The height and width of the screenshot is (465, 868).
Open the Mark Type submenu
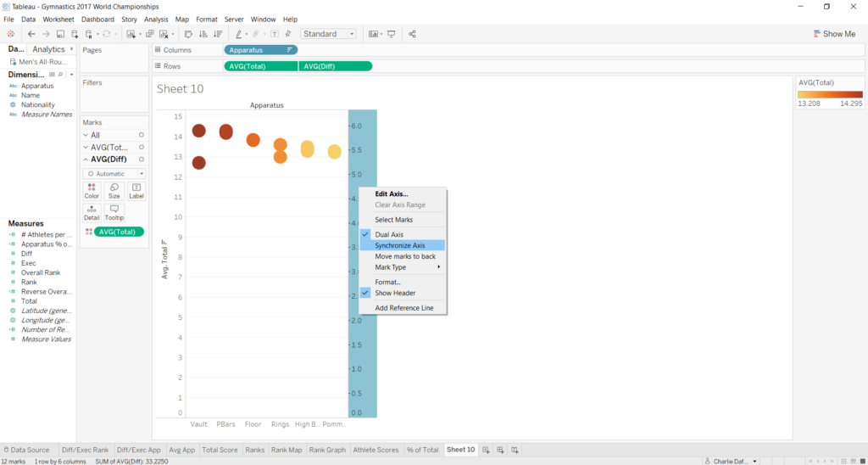click(x=403, y=267)
